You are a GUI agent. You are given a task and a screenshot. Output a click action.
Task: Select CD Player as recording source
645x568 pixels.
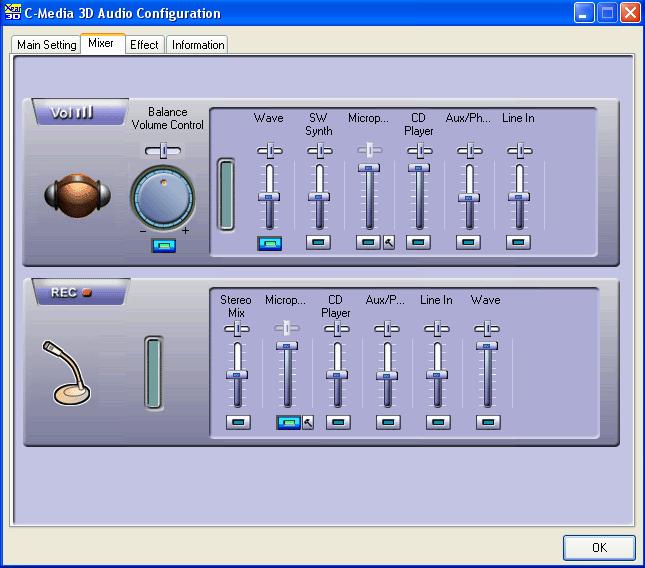338,422
